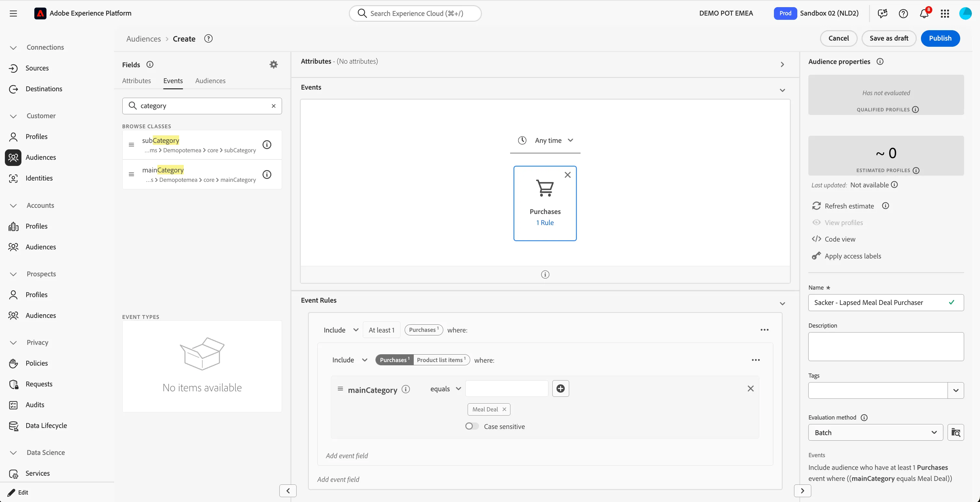This screenshot has width=980, height=502.
Task: Collapse the Privacy section
Action: [x=13, y=343]
